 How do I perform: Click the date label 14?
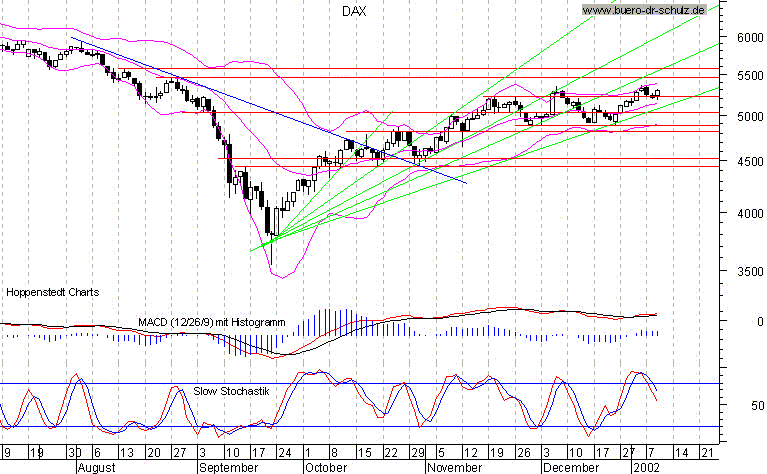681,453
